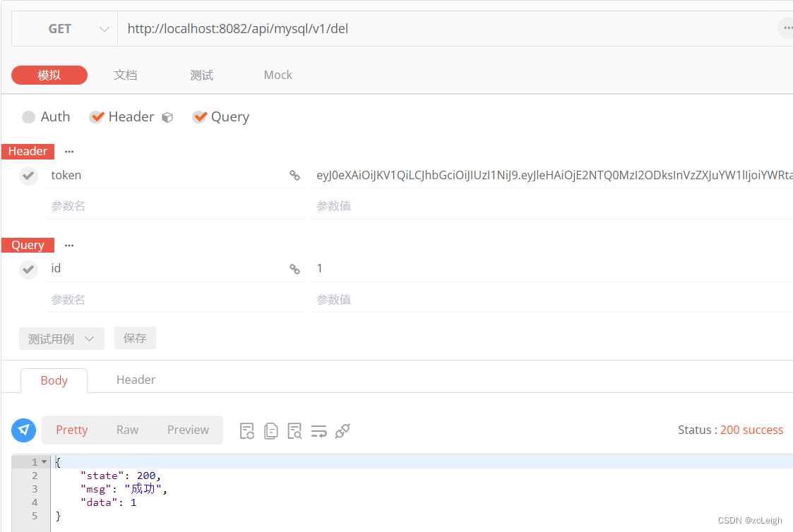The height and width of the screenshot is (532, 793).
Task: Edit the request URL field
Action: coord(445,29)
